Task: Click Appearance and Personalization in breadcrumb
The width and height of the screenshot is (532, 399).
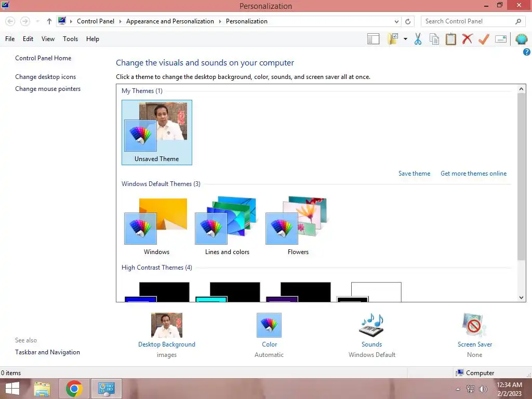Action: point(170,21)
